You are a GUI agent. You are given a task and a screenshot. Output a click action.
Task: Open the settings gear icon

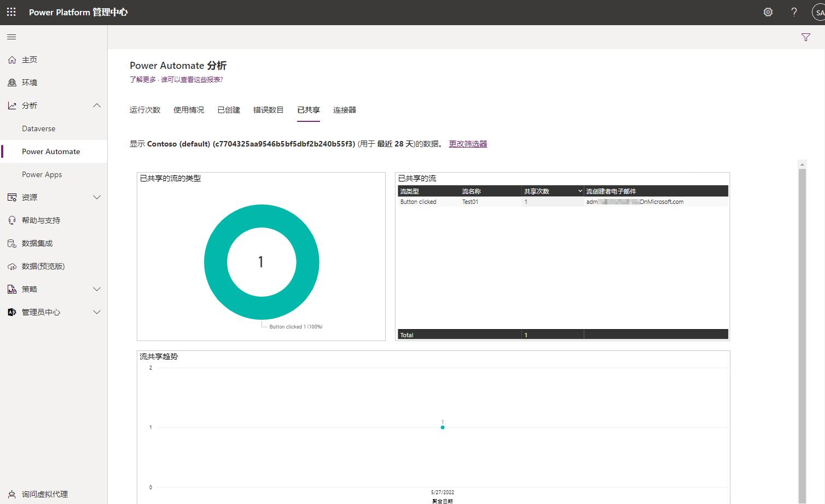click(768, 12)
